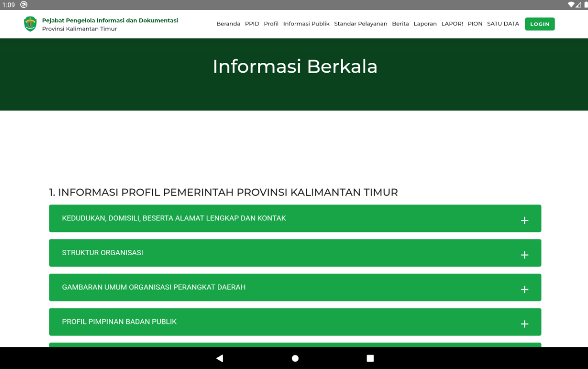588x369 pixels.
Task: Click plus icon for Kedudukan, Domisili row
Action: coord(524,221)
